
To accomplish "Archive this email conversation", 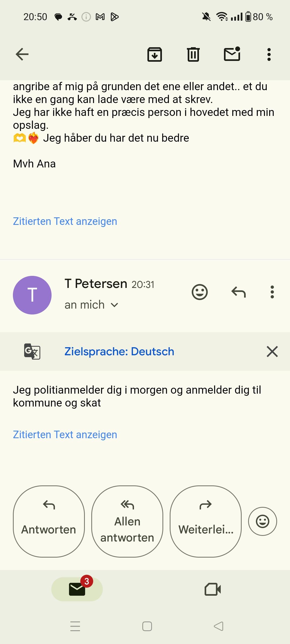I will (155, 54).
